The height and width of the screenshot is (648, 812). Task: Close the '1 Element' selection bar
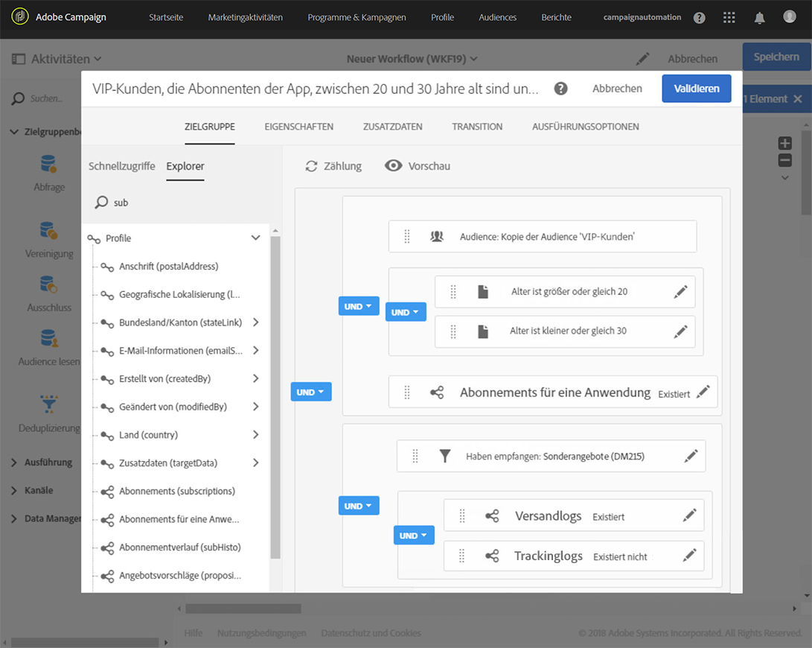[798, 98]
